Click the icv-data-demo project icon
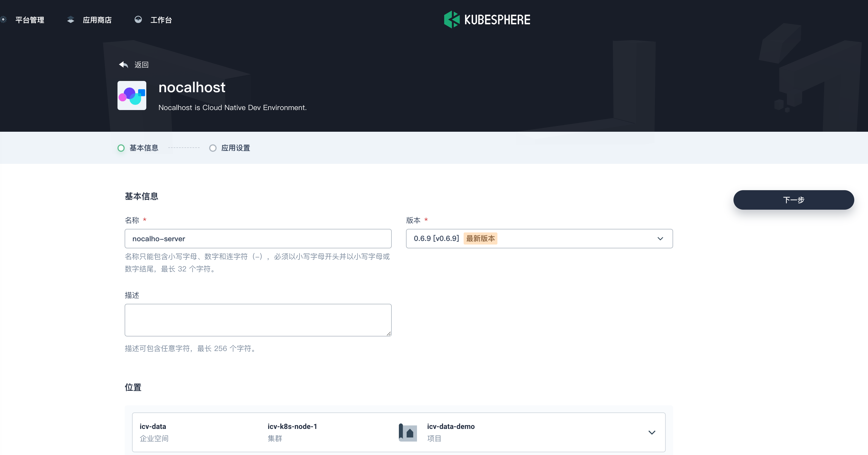 [407, 432]
